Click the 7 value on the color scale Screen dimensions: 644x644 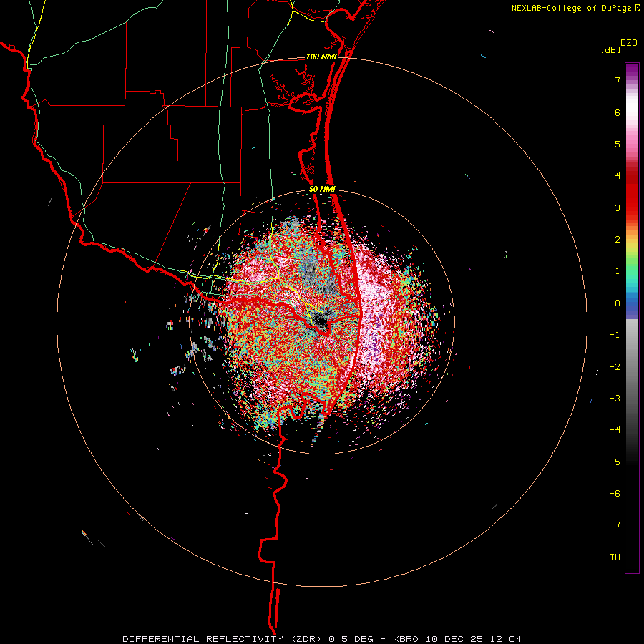coord(618,80)
